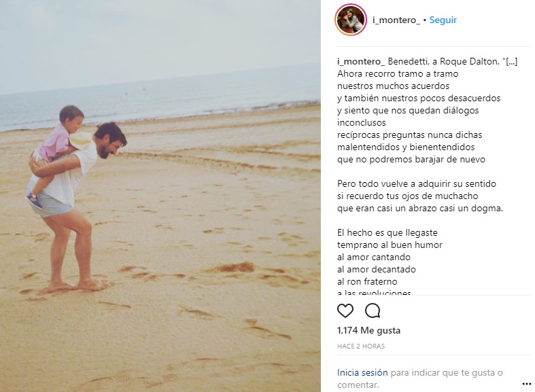Click the cut-off 'a las revoluciones' caption line
Image resolution: width=535 pixels, height=392 pixels.
374,292
